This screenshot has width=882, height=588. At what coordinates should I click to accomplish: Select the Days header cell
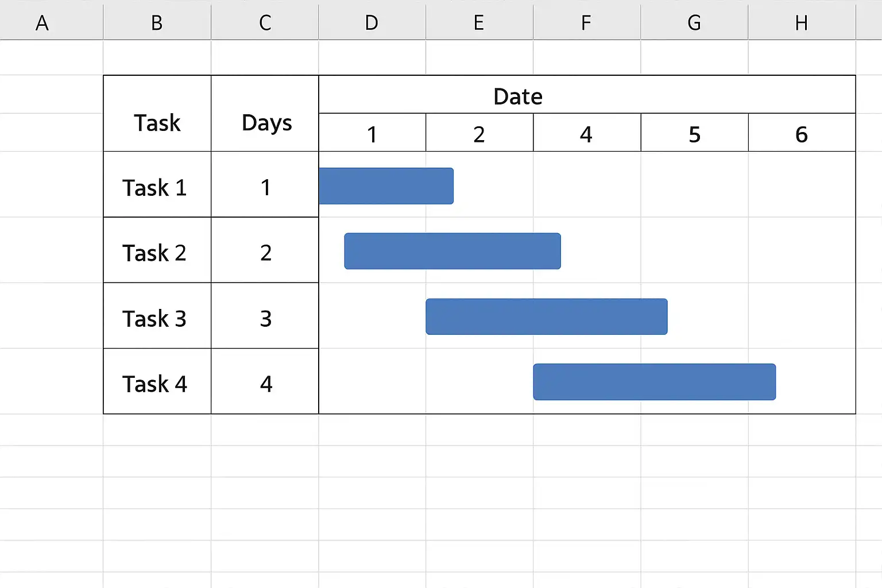(266, 122)
